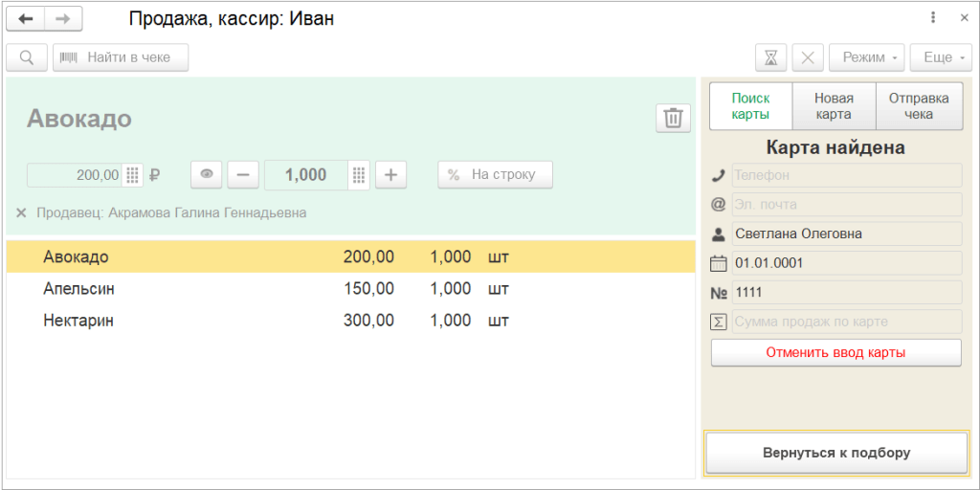Toggle the eye visibility button
The width and height of the screenshot is (980, 490).
click(206, 175)
